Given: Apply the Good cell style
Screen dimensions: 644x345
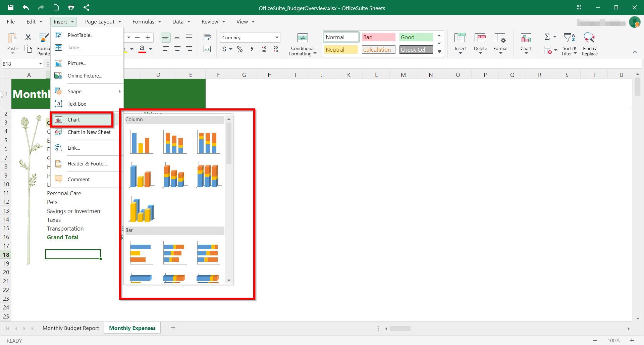Looking at the screenshot, I should pos(416,37).
